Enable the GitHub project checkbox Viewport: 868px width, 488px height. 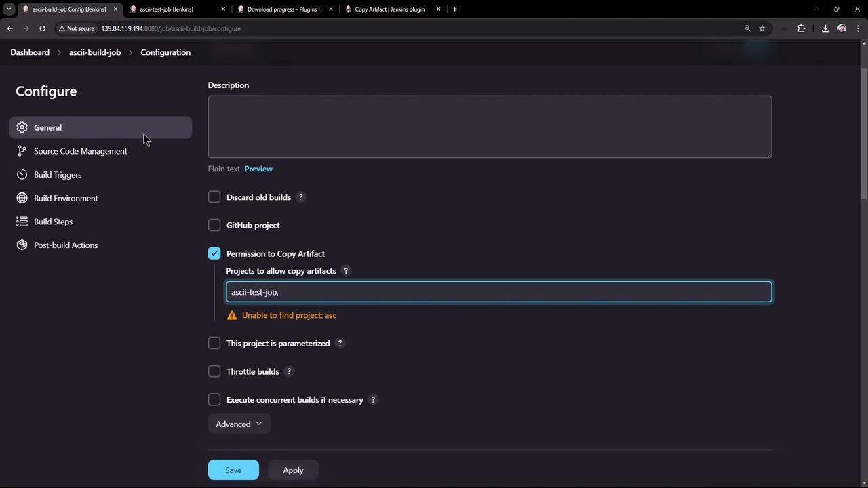click(214, 225)
